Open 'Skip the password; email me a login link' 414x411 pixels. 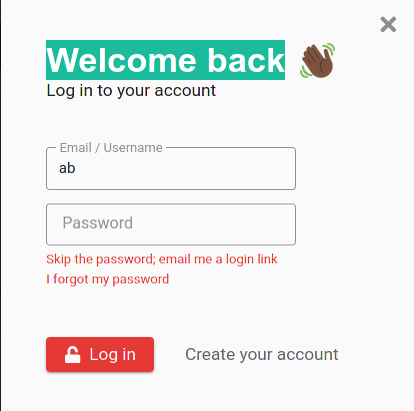tap(162, 259)
